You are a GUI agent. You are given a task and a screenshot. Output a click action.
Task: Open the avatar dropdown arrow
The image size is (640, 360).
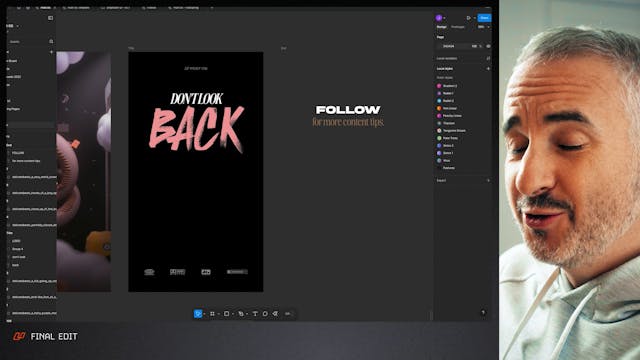[444, 18]
